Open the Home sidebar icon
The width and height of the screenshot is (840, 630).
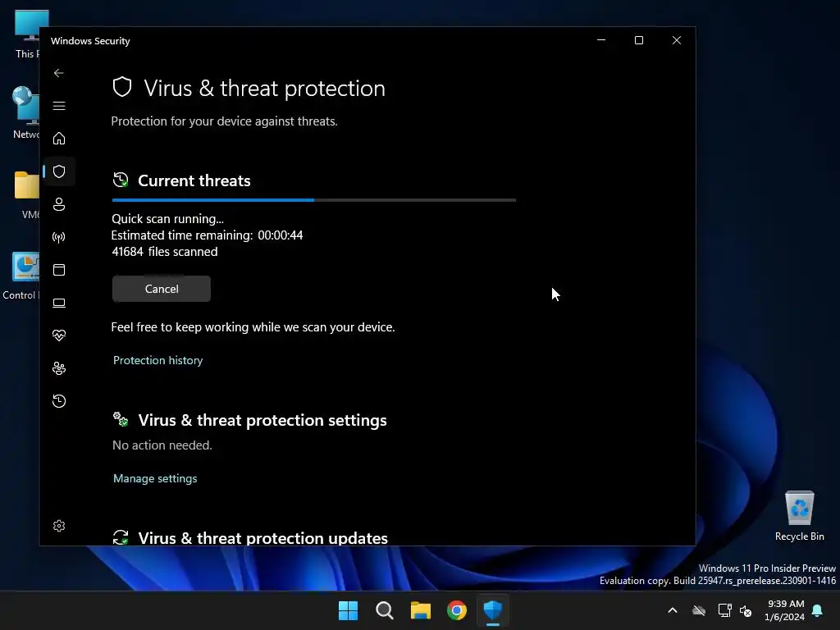pos(59,139)
